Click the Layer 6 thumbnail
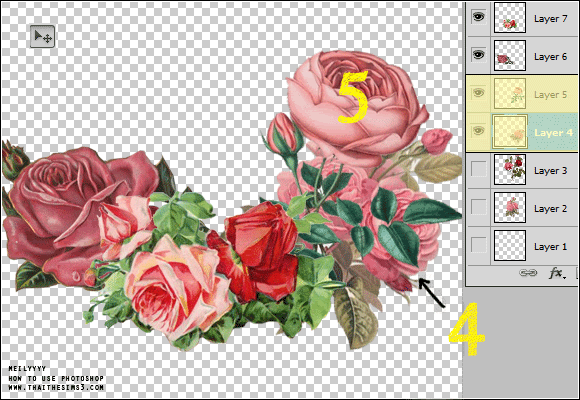Viewport: 580px width, 400px height. tap(510, 56)
